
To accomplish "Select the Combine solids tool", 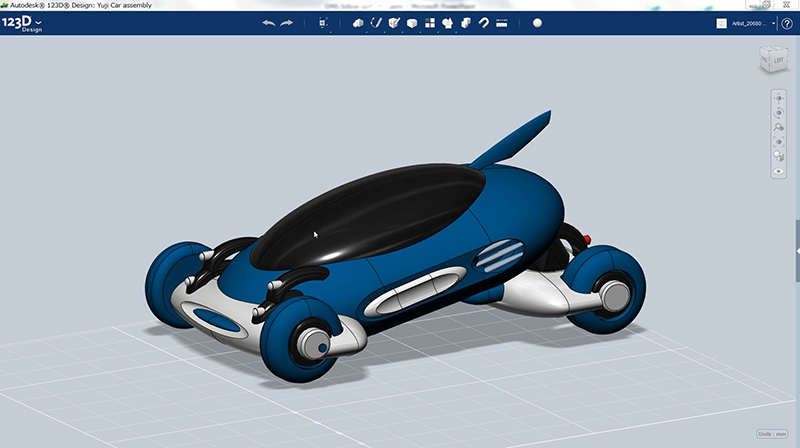I will [465, 23].
